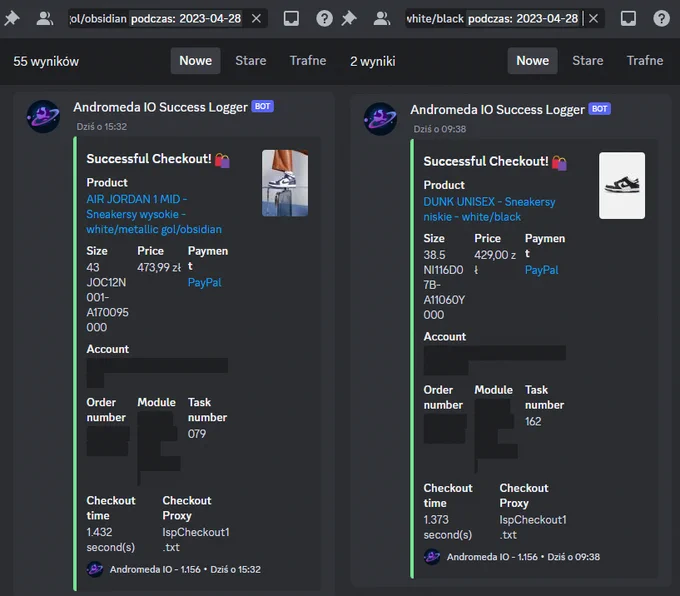Enlarge the Air Jordan sneaker thumbnail
Screen dimensions: 680x596
tap(285, 183)
